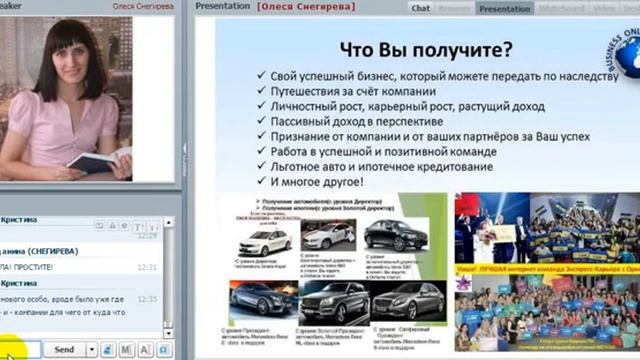The image size is (640, 360).
Task: Click the Send button in chat
Action: (x=64, y=350)
